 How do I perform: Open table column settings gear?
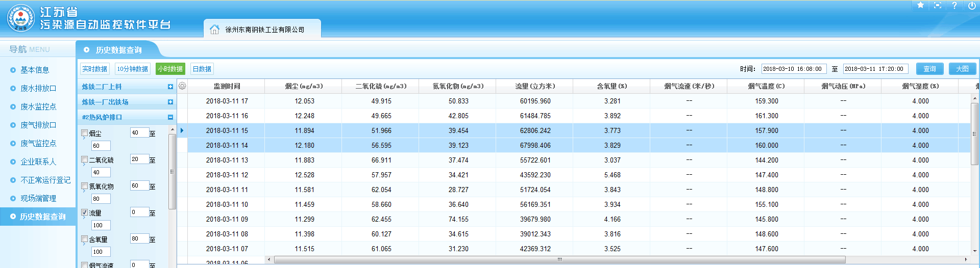click(182, 86)
